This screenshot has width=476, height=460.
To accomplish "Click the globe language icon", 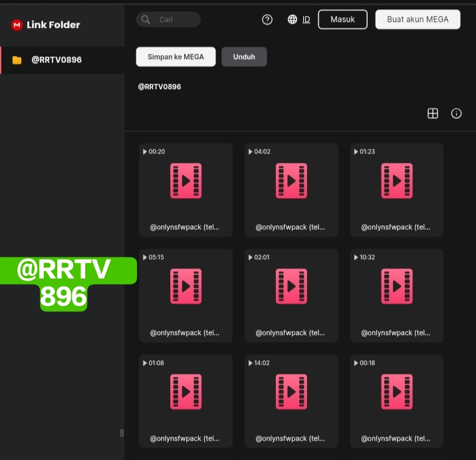I will 293,19.
